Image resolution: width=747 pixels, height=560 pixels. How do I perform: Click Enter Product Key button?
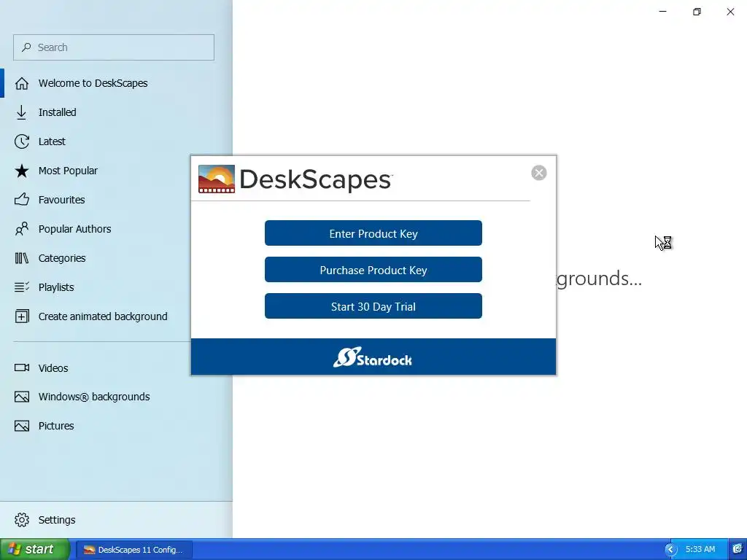point(373,233)
